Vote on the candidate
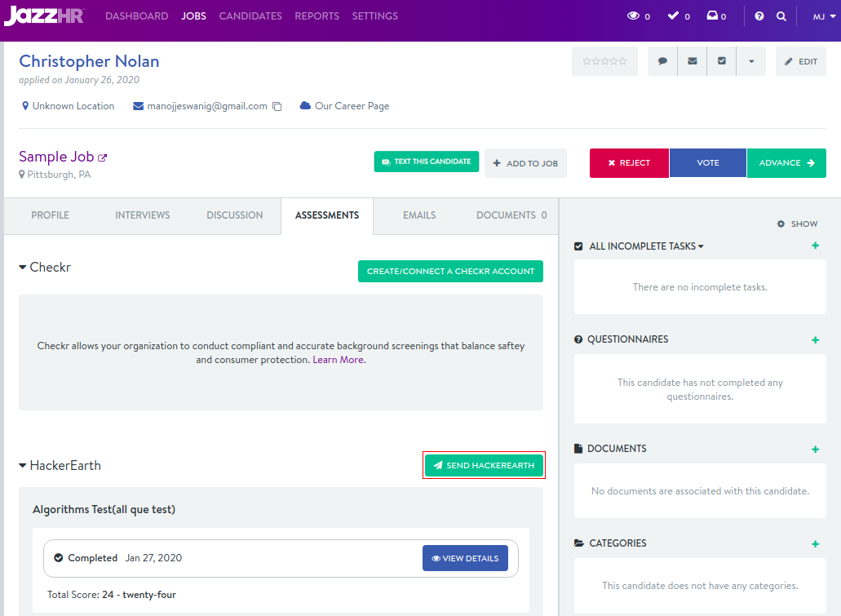Viewport: 841px width, 616px height. point(708,163)
